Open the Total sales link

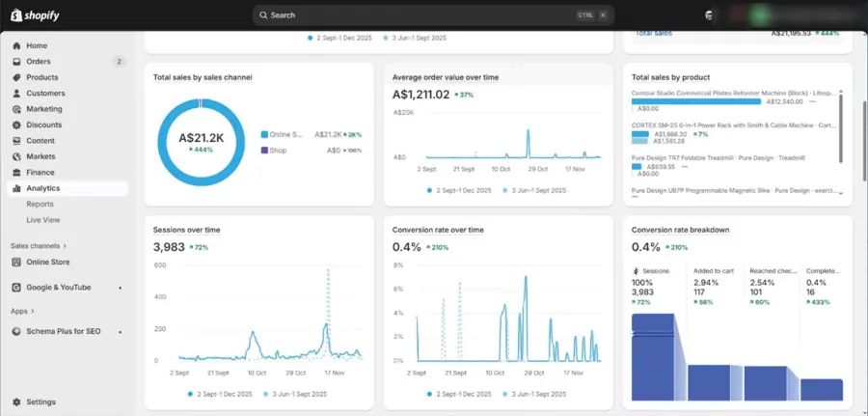coord(654,33)
